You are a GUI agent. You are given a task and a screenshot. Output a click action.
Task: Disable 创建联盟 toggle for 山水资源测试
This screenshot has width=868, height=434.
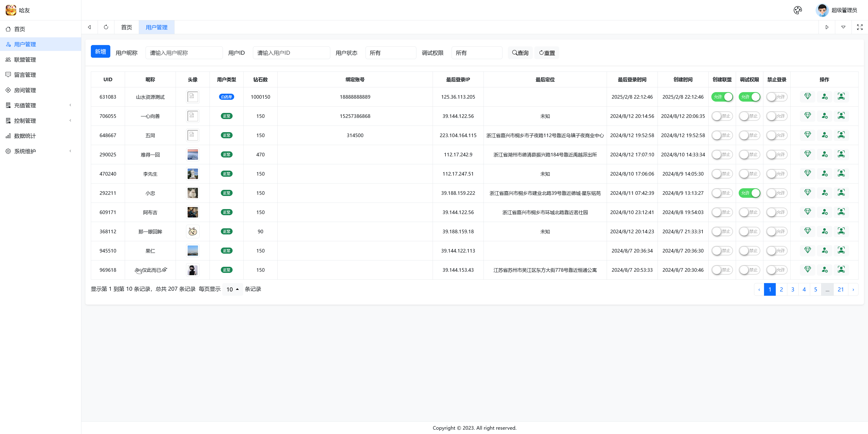[722, 97]
